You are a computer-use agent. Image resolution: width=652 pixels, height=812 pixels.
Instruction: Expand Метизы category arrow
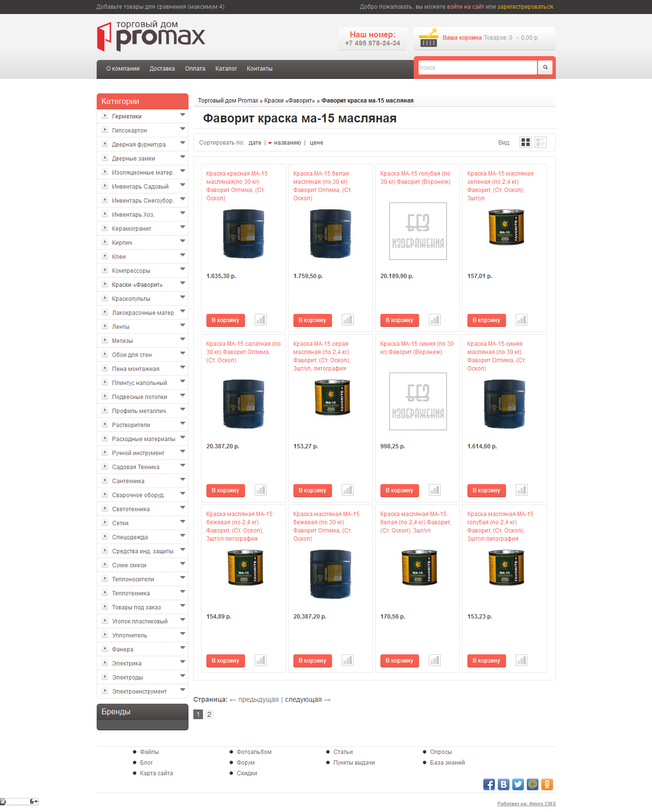click(x=183, y=339)
